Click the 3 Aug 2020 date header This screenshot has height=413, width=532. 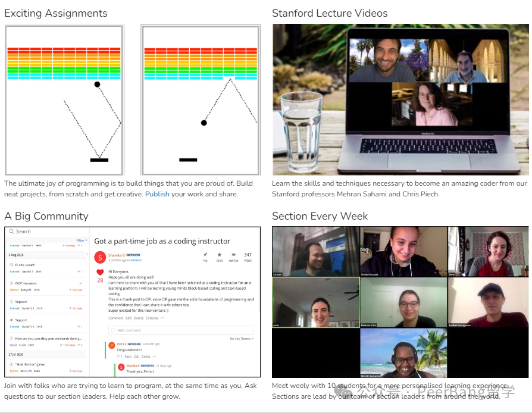coord(16,255)
